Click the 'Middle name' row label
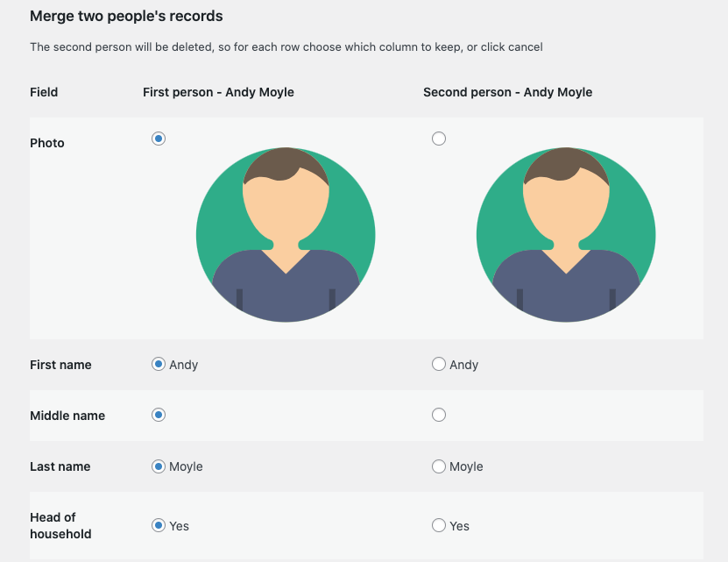 67,416
